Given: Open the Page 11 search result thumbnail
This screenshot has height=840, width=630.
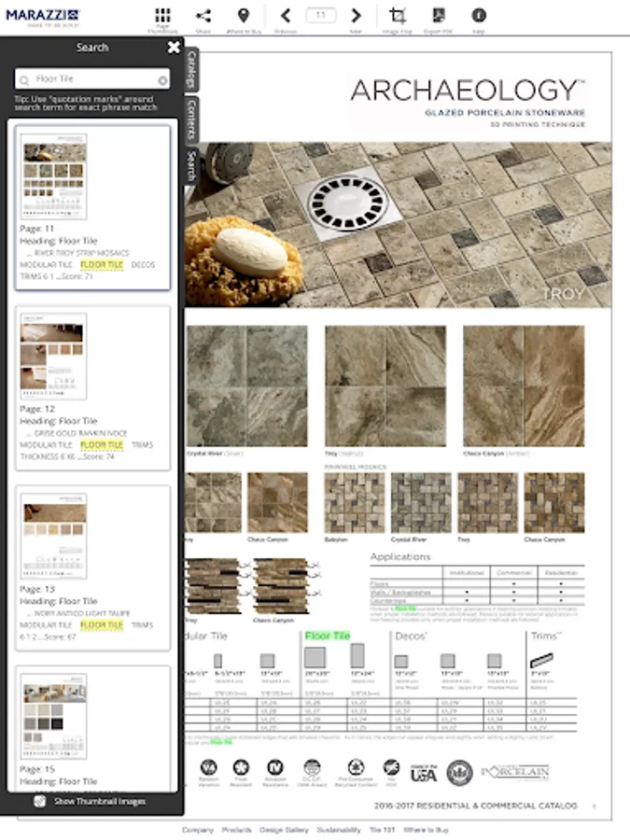Looking at the screenshot, I should pyautogui.click(x=53, y=176).
